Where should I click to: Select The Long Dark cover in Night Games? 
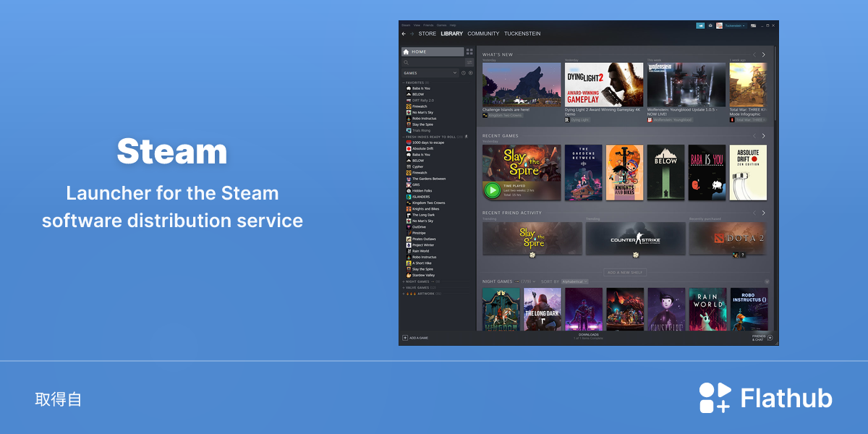[x=542, y=310]
